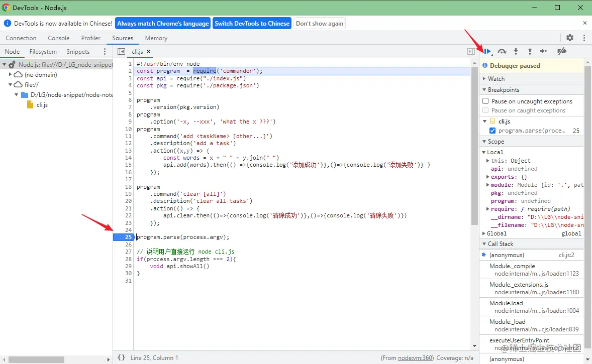Click the editor scrollbar down arrow

click(x=474, y=346)
